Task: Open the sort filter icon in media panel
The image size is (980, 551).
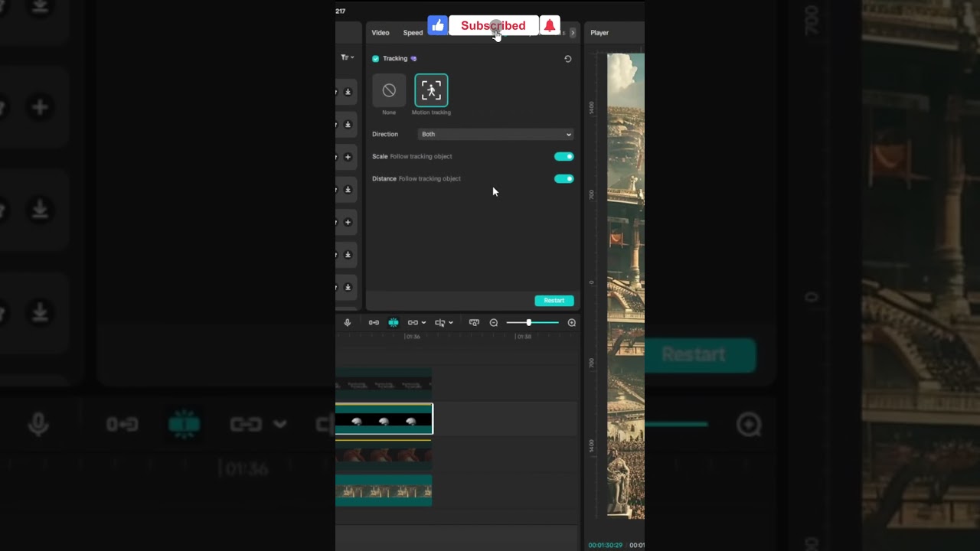Action: 347,57
